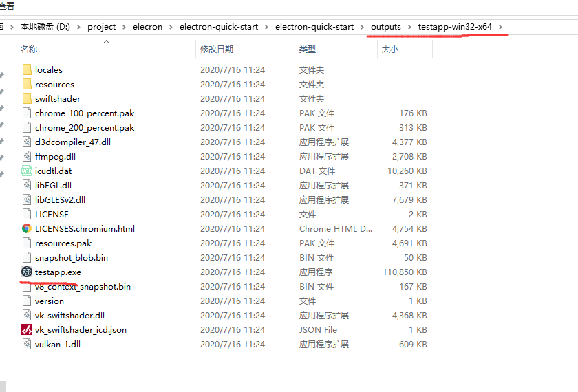
Task: Click the d3dcompiler_47.dll file icon
Action: (x=27, y=142)
